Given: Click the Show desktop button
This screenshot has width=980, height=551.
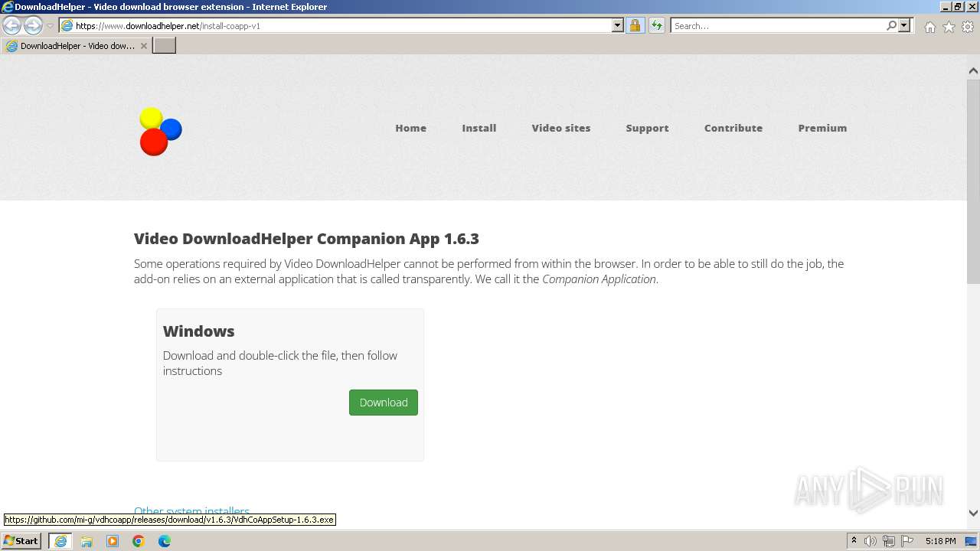Looking at the screenshot, I should [x=972, y=541].
